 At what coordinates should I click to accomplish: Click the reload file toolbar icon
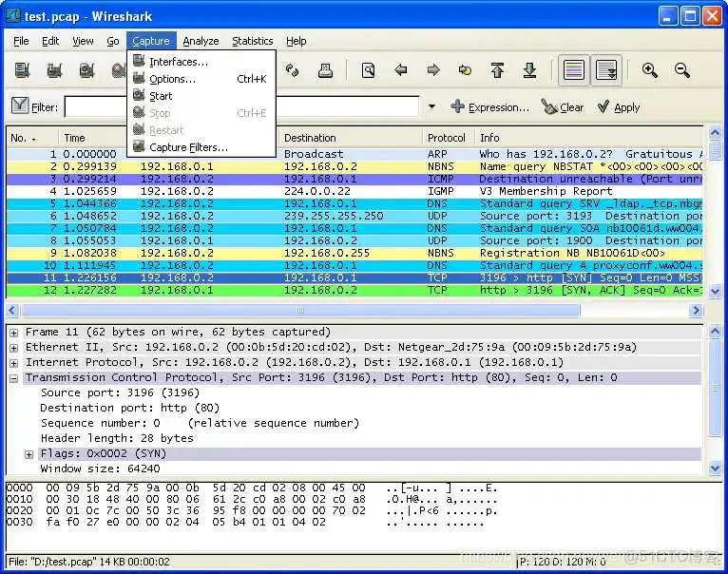(293, 70)
